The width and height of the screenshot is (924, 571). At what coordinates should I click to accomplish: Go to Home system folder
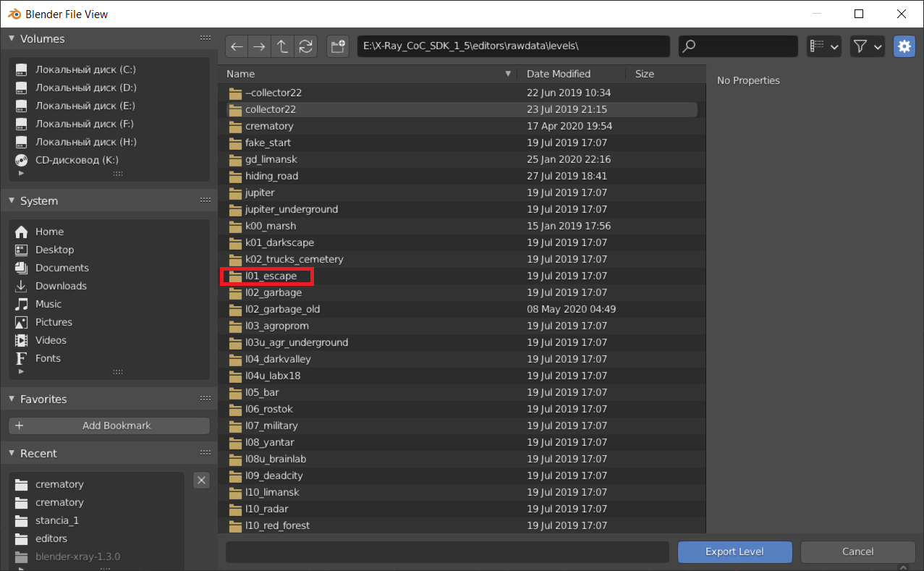pos(109,232)
